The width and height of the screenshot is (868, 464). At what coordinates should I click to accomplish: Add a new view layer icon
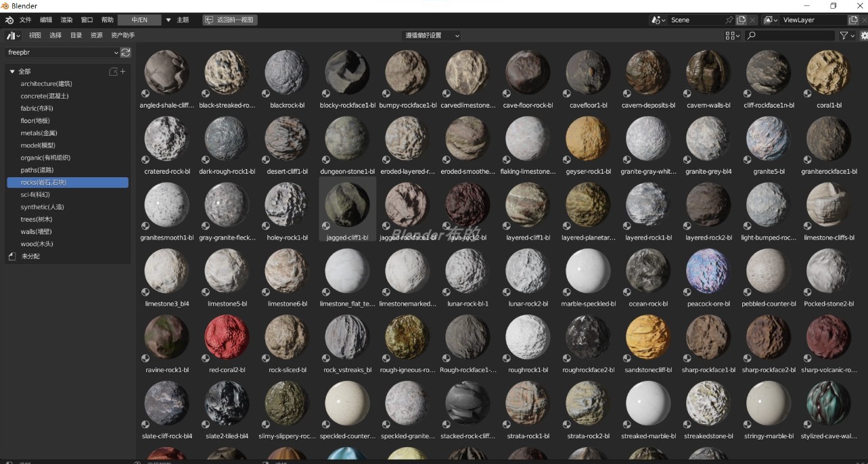[853, 20]
